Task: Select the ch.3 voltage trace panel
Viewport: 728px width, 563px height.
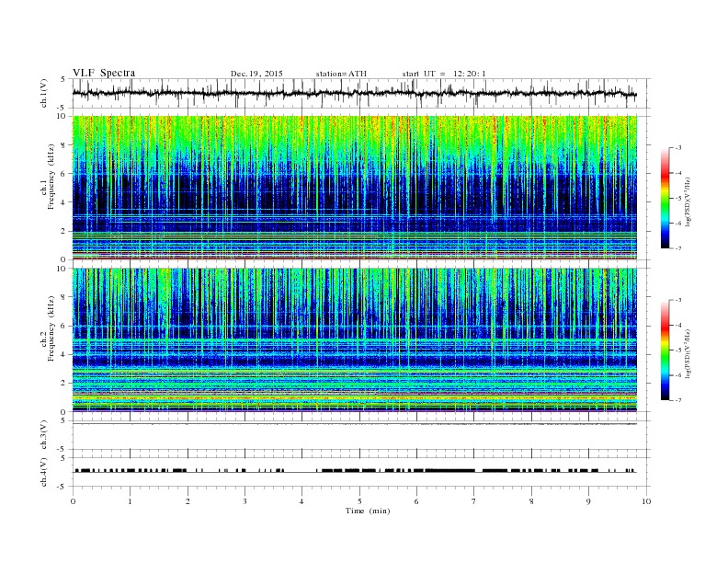Action: click(361, 435)
